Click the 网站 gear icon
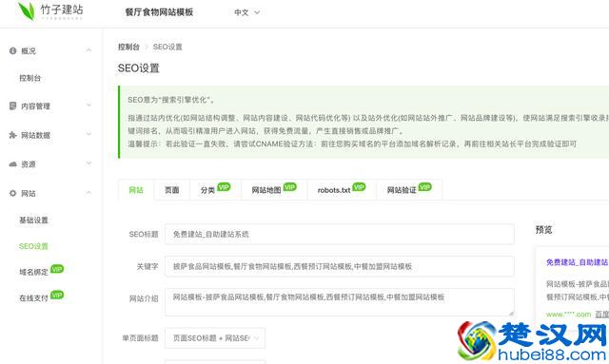This screenshot has height=364, width=609. (12, 193)
